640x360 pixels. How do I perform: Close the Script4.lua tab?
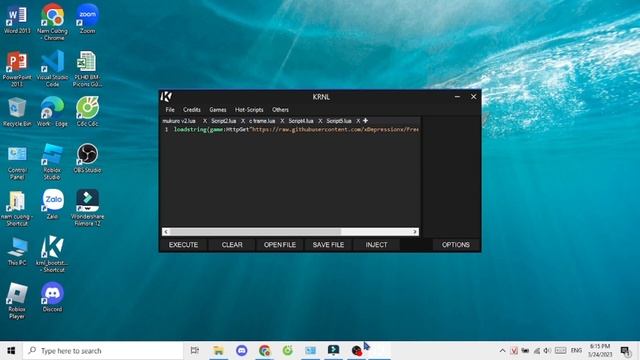click(320, 121)
